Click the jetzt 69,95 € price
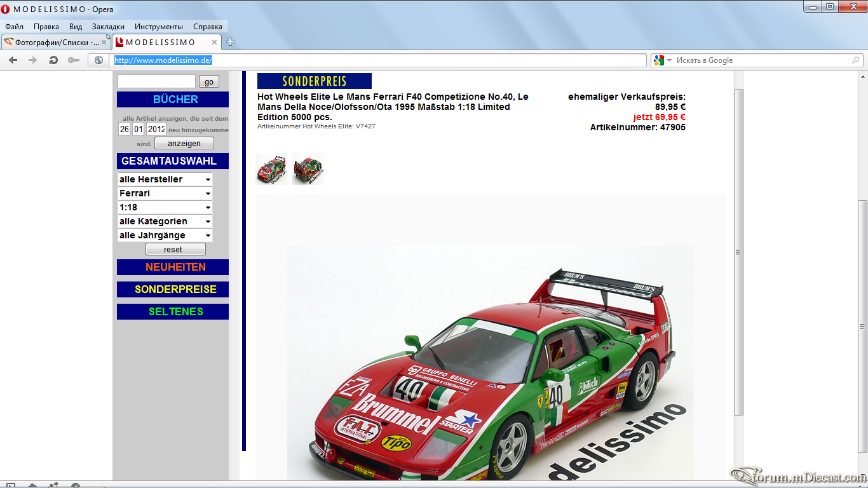Screen dimensions: 868x488 pos(660,117)
